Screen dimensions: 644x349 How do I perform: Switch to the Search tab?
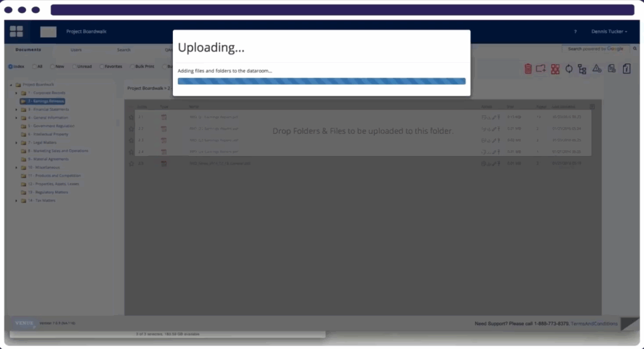pyautogui.click(x=124, y=50)
